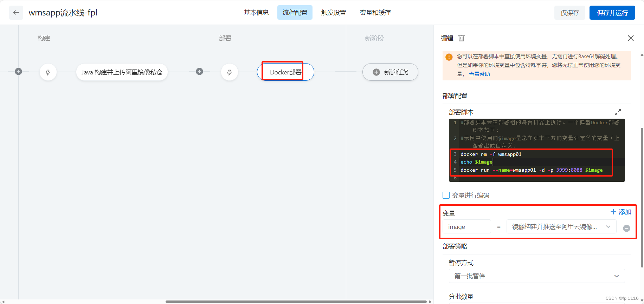Select the Java 构建并上传阿里镜像私仓 task
The height and width of the screenshot is (304, 644).
(122, 72)
